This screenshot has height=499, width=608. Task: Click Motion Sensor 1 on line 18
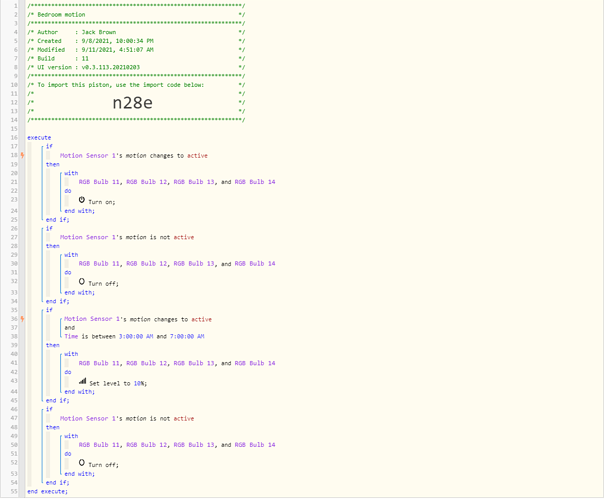coord(88,156)
